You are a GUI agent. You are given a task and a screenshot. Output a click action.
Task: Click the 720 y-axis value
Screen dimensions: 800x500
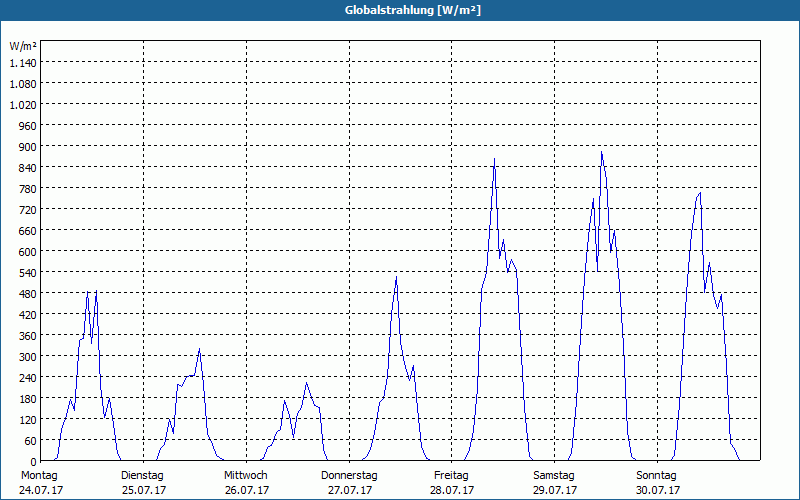point(29,210)
